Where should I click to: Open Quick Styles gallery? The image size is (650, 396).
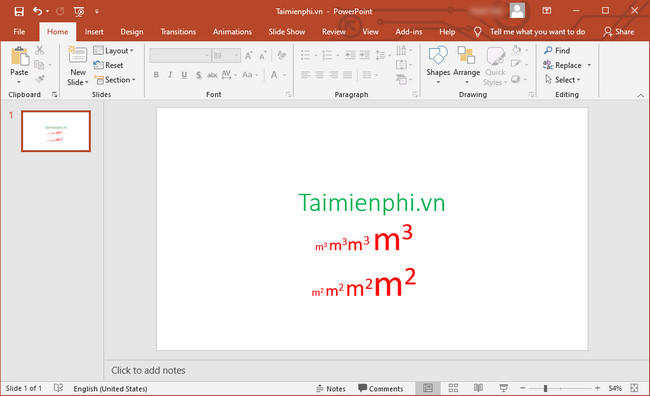point(495,66)
